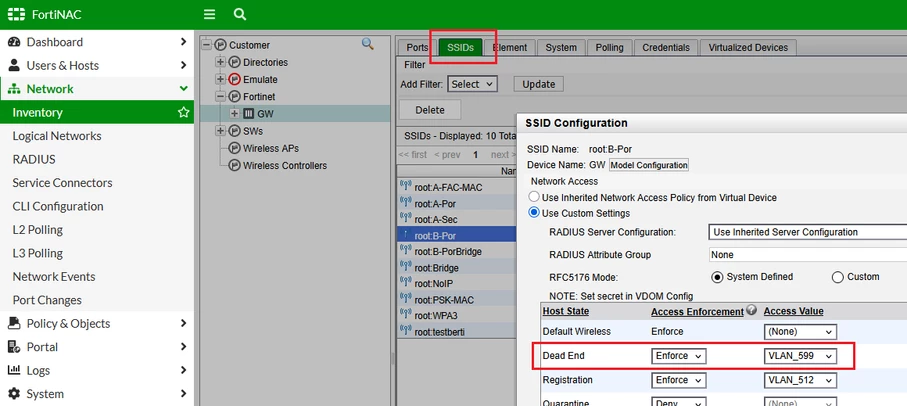
Task: Toggle the hamburger menu icon
Action: coord(210,14)
